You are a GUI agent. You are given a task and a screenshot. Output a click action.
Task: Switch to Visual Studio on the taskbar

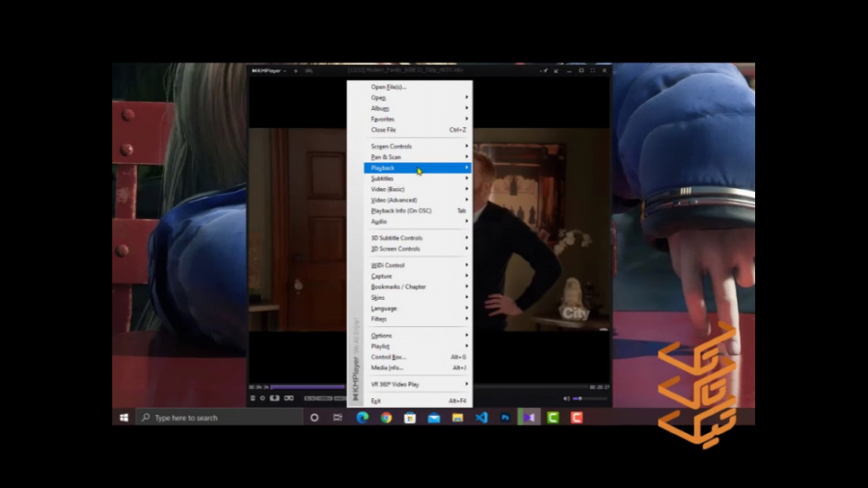tap(529, 418)
